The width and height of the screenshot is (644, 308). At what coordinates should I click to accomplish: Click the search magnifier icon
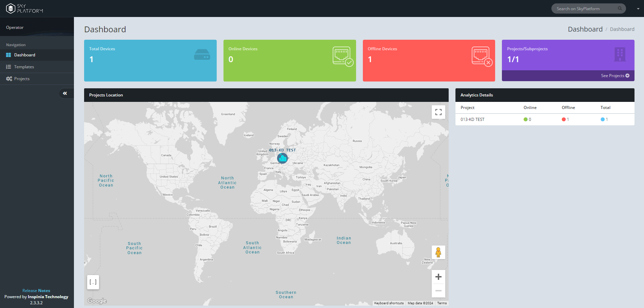click(x=620, y=8)
